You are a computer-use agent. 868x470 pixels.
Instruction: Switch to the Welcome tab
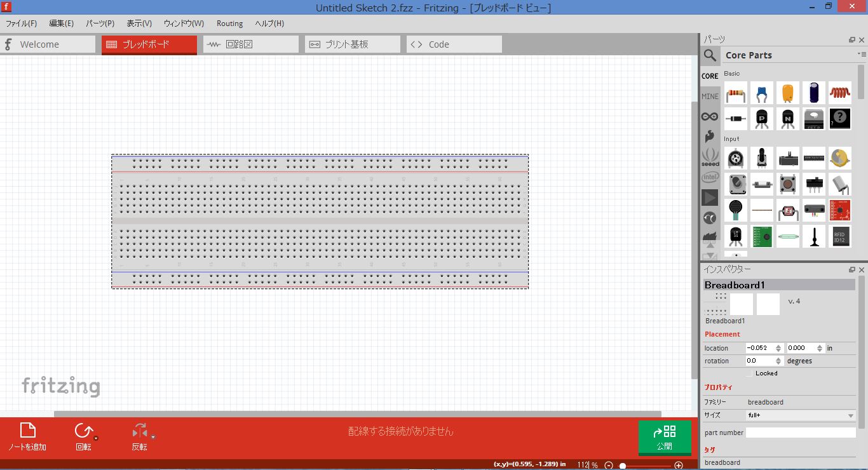[48, 44]
